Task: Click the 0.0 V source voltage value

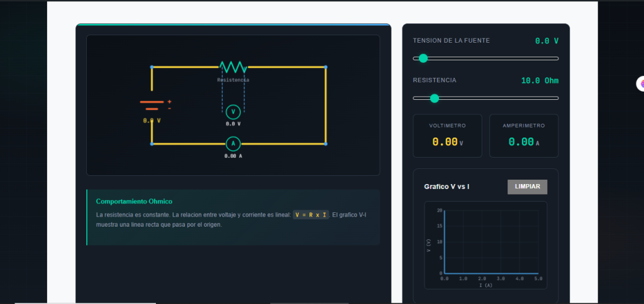Action: (546, 41)
